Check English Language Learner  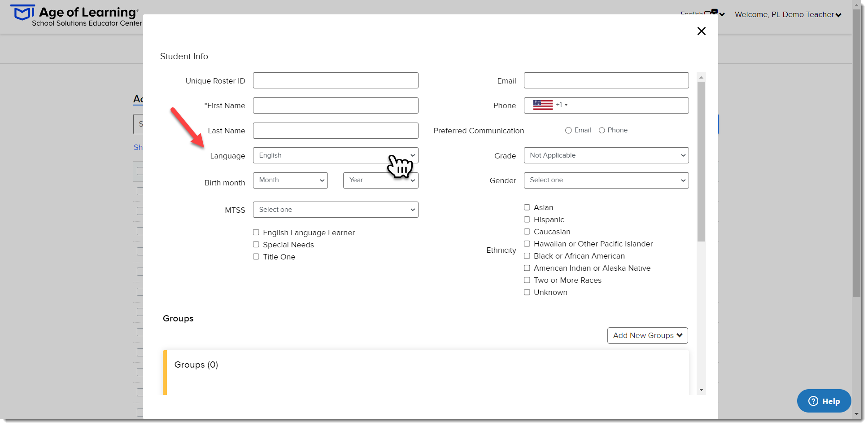click(256, 232)
